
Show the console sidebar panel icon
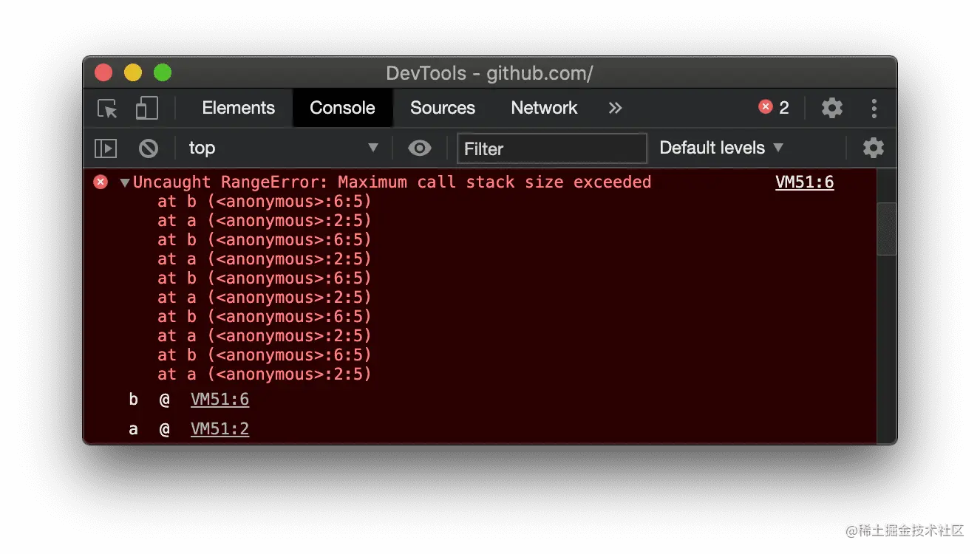click(106, 148)
